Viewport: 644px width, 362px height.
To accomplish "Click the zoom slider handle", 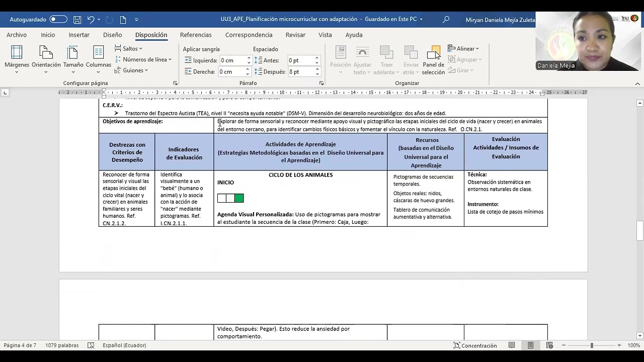I will pyautogui.click(x=592, y=345).
